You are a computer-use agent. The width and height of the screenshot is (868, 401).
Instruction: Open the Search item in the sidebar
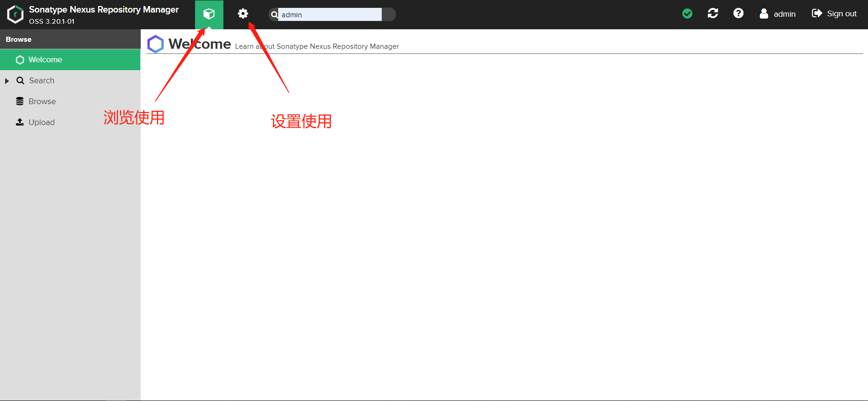coord(70,81)
